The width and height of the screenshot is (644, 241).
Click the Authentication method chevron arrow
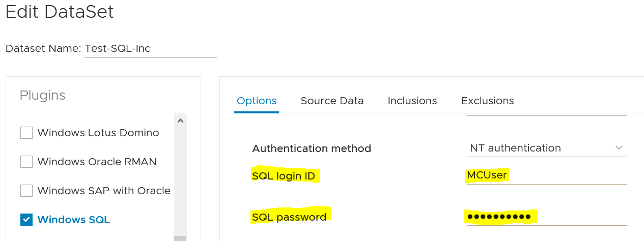[x=619, y=148]
